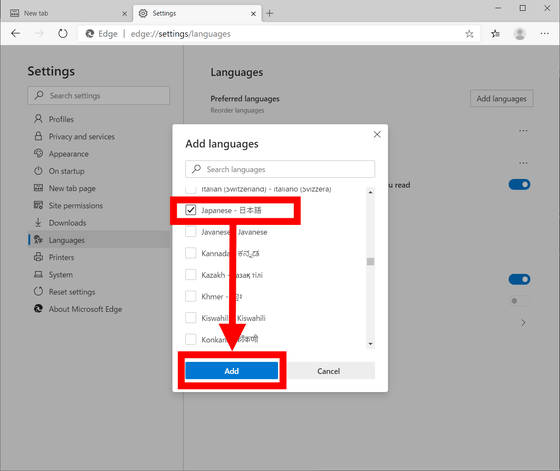The width and height of the screenshot is (560, 471).
Task: Expand the chevron row at bottom right
Action: point(523,323)
